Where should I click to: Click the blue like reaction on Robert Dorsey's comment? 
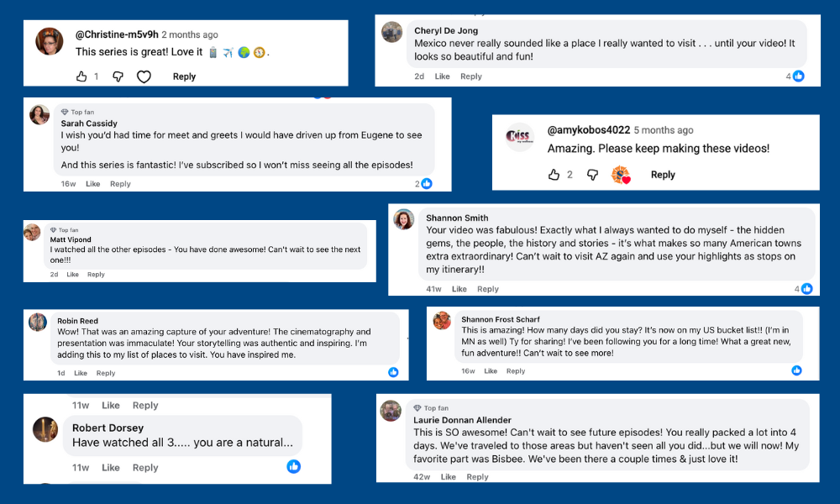click(x=293, y=466)
